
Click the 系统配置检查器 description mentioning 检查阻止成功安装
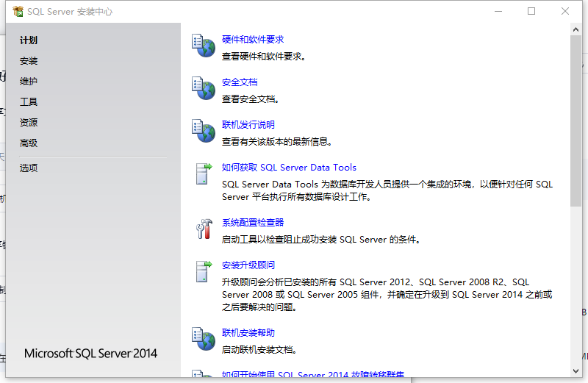(x=321, y=240)
